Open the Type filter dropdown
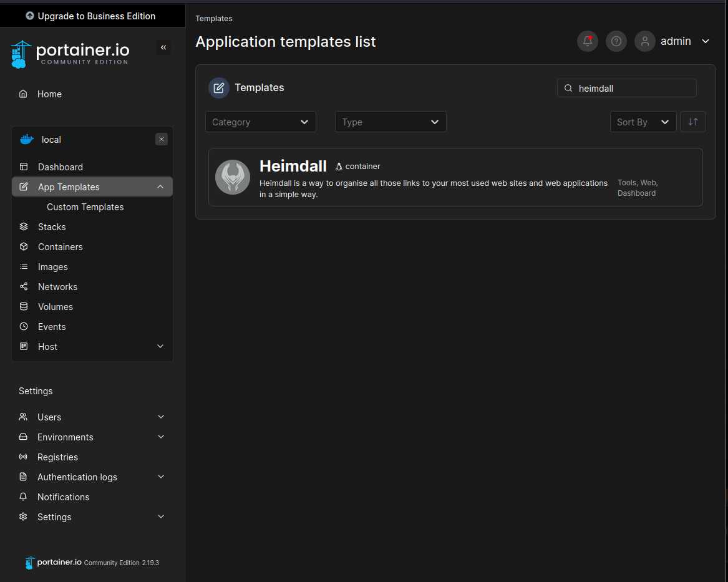728x582 pixels. 391,122
